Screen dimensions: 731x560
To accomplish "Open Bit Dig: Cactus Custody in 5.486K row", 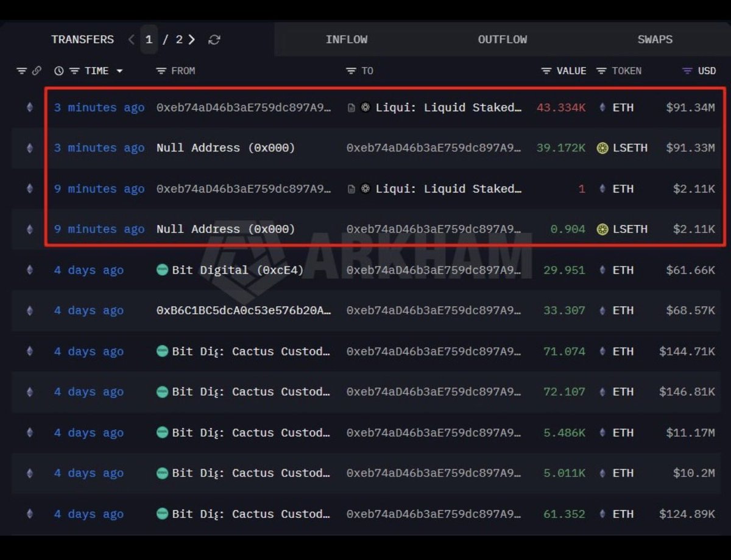I will 251,433.
